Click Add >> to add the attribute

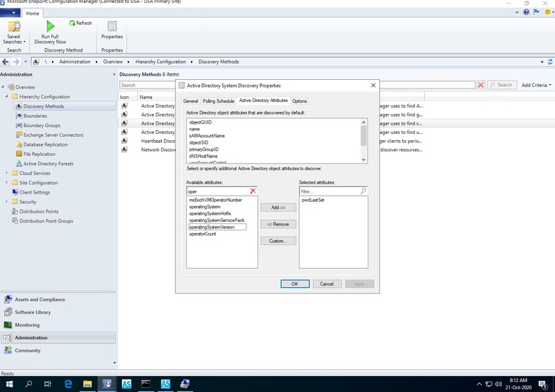[x=278, y=207]
